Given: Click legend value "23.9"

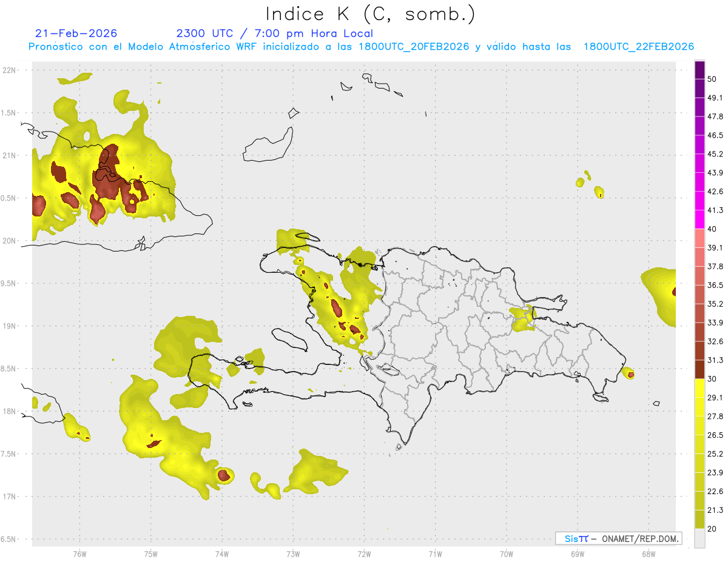Looking at the screenshot, I should [x=715, y=472].
